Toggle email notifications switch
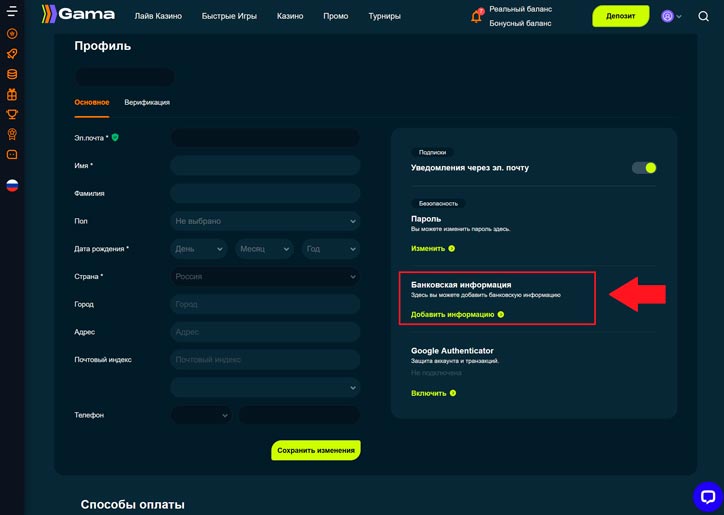724x515 pixels. (x=644, y=168)
